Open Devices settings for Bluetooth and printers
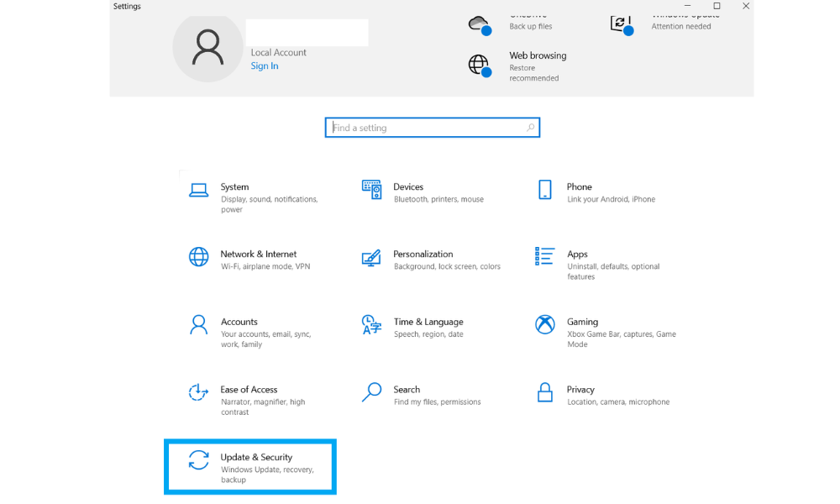This screenshot has height=504, width=840. (x=412, y=192)
